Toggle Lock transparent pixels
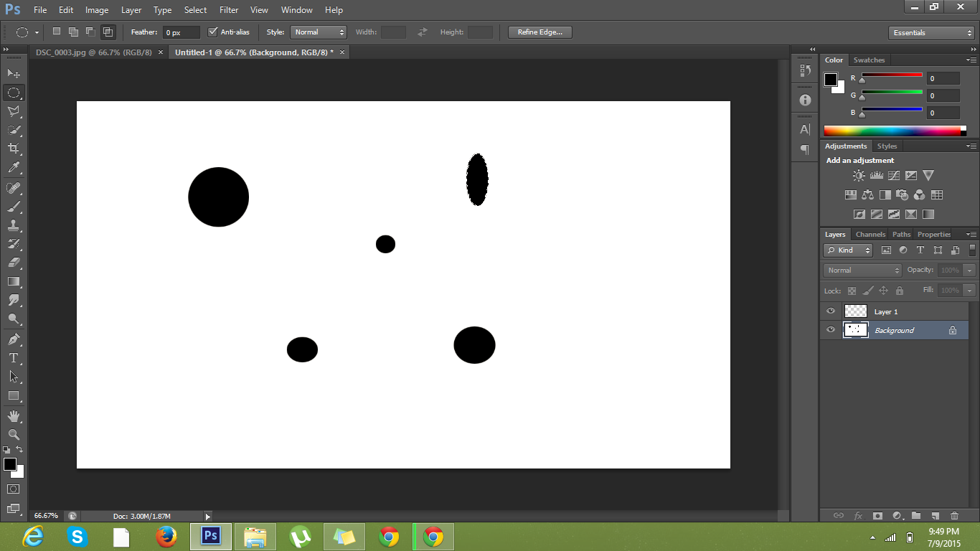The image size is (980, 551). pyautogui.click(x=852, y=291)
